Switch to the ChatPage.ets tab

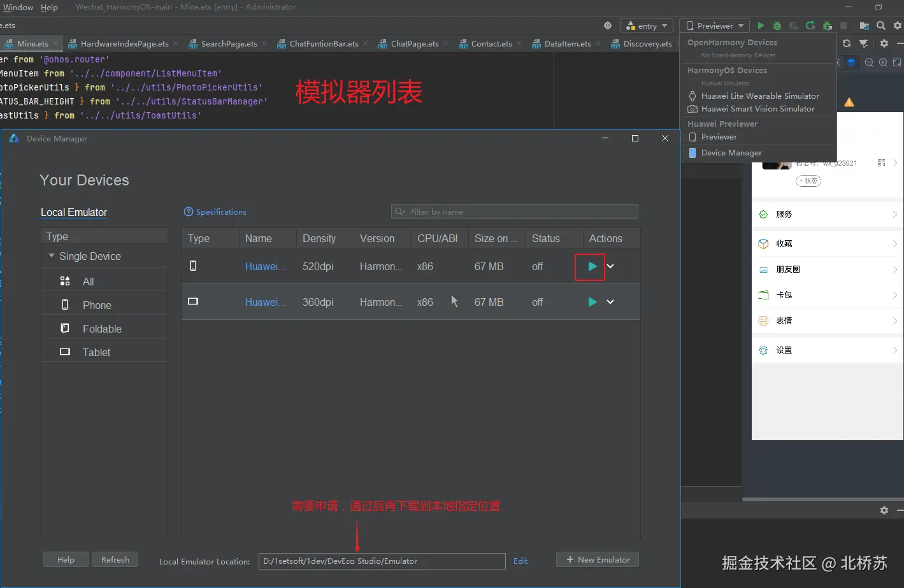tap(414, 43)
